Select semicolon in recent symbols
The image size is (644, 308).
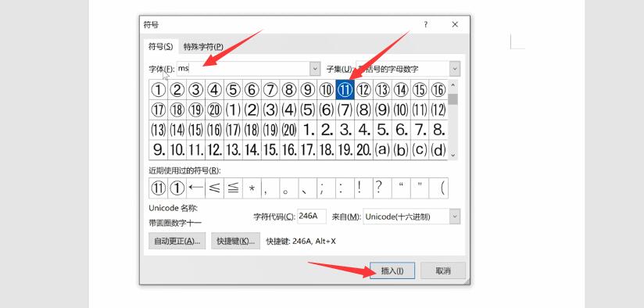[x=327, y=188]
